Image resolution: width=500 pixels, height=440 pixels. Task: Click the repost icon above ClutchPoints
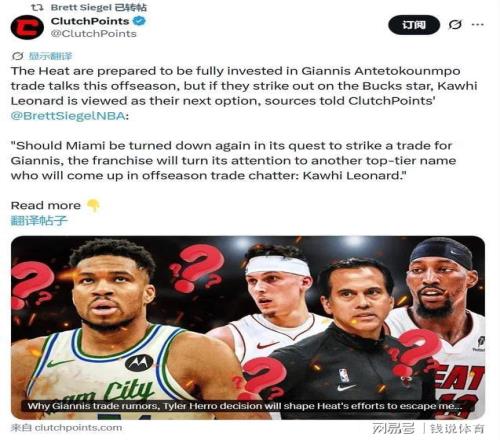coord(37,7)
